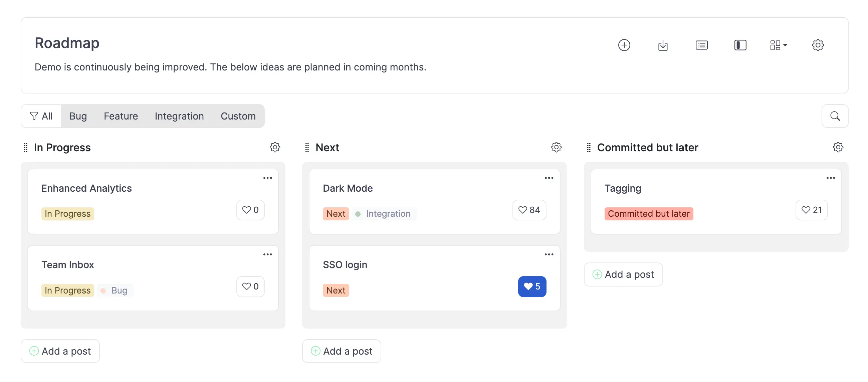Filter posts by the Bug tab
This screenshot has width=868, height=382.
point(78,116)
